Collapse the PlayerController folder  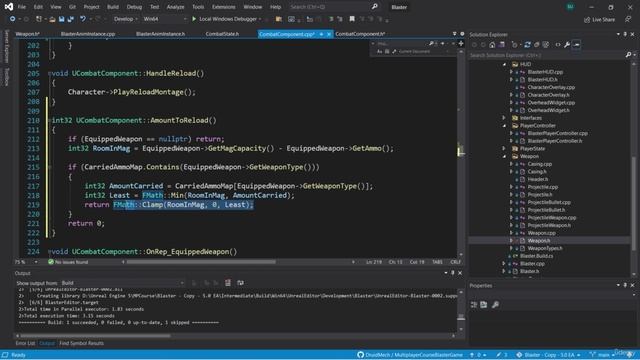[504, 126]
